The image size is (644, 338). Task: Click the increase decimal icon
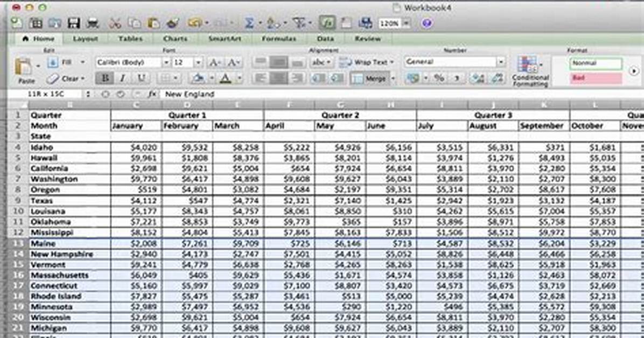pyautogui.click(x=478, y=78)
